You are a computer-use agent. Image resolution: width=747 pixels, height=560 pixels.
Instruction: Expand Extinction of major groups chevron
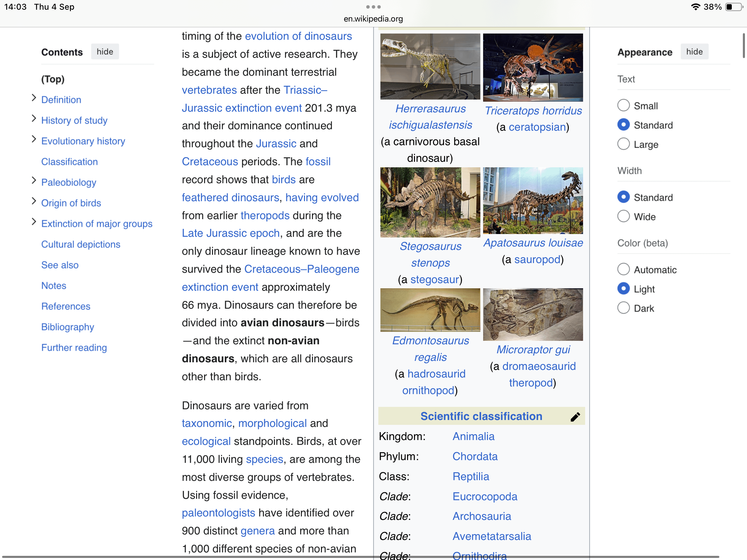[x=34, y=222]
